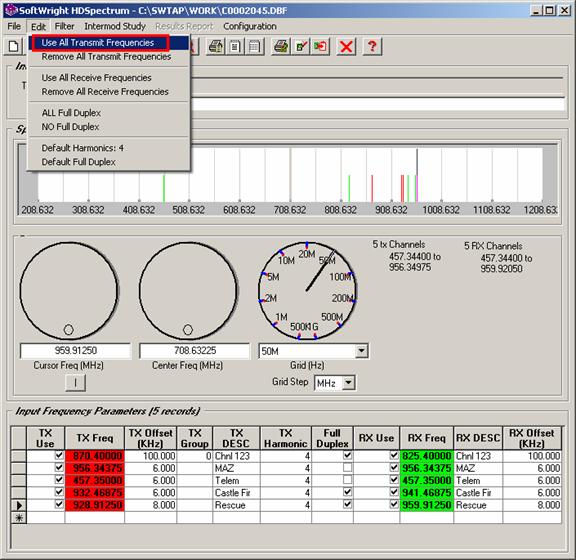Click the red checkmark toolbar icon

pyautogui.click(x=301, y=47)
